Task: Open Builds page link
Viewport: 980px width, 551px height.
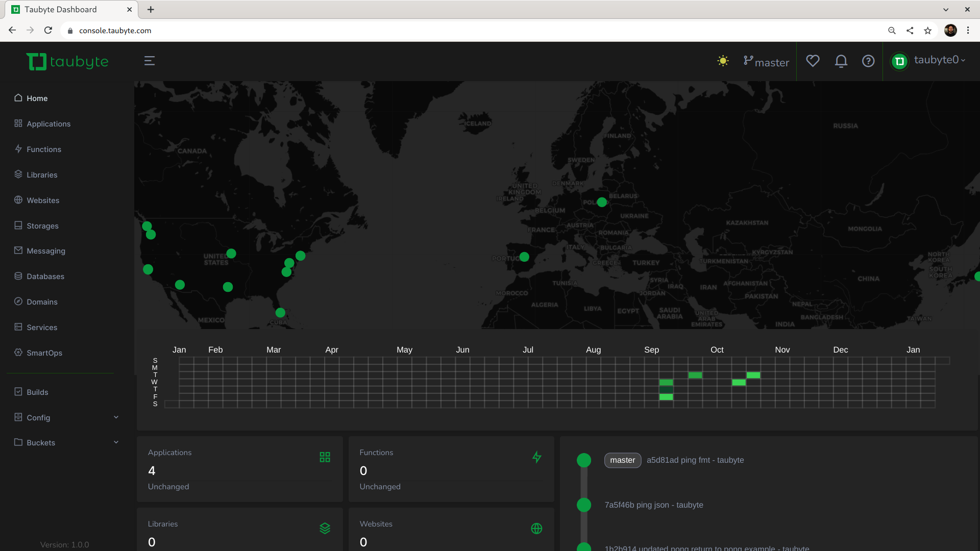Action: click(x=37, y=392)
